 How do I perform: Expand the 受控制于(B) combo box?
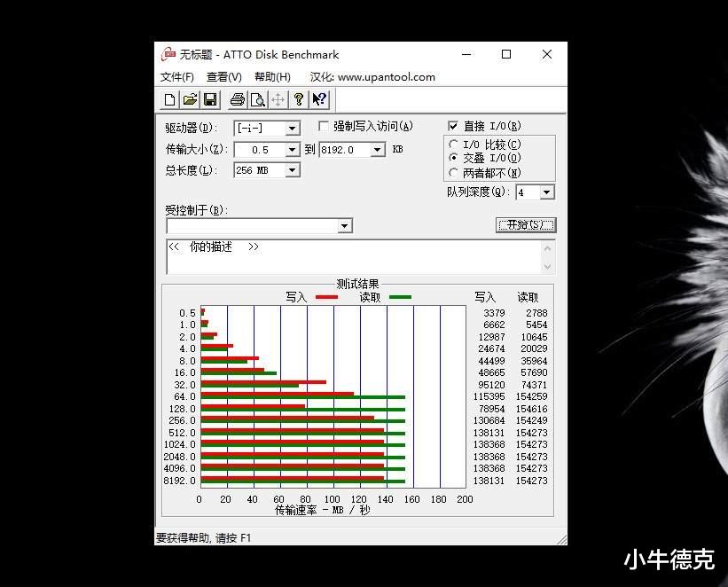(x=344, y=226)
